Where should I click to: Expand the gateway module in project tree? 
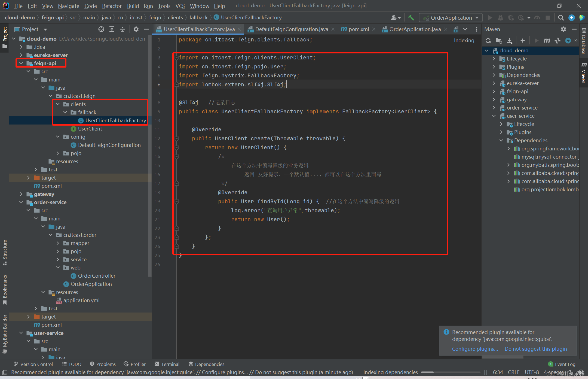21,194
